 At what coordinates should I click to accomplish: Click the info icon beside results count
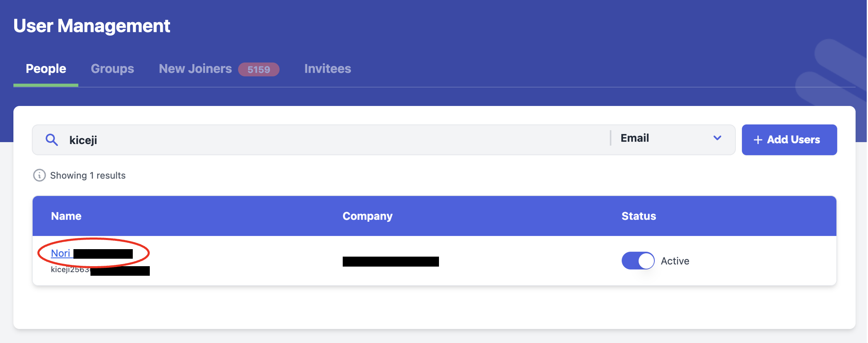39,175
